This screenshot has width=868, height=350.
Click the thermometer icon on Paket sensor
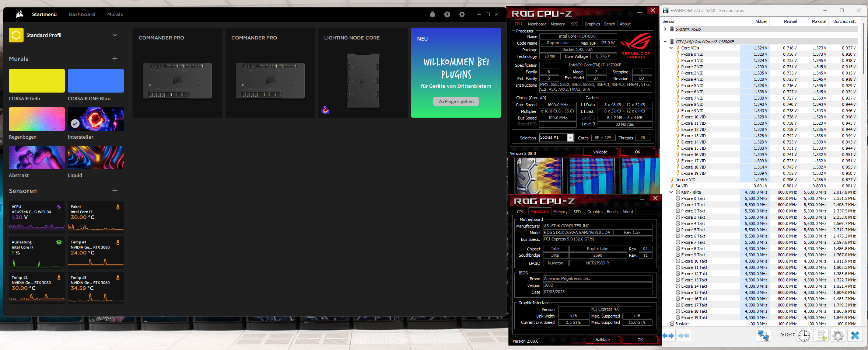(x=118, y=207)
